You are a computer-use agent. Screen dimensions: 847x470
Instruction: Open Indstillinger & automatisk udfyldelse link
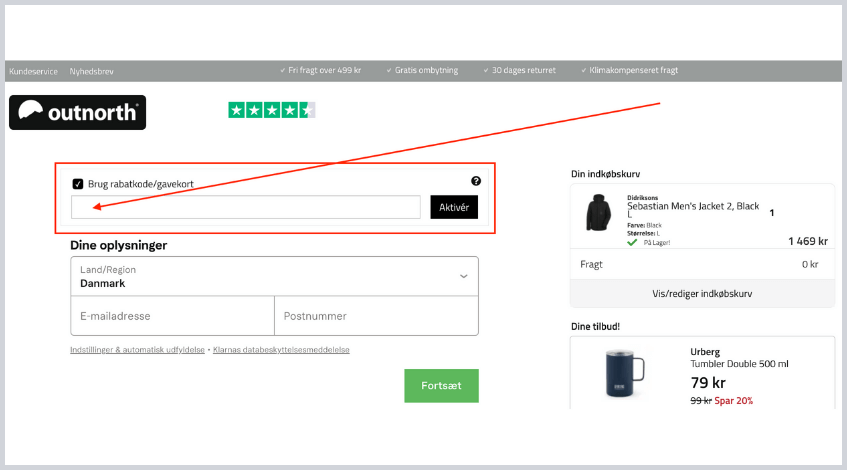pos(137,350)
